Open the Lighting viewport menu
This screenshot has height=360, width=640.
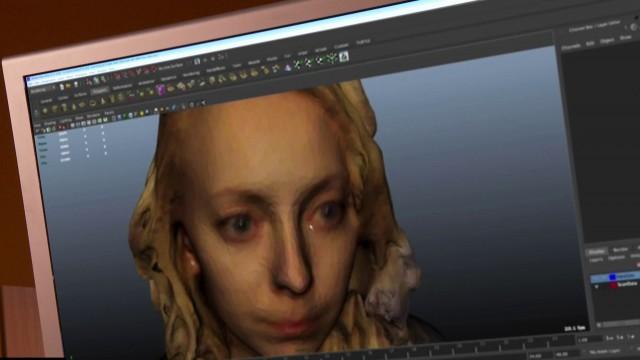[65, 120]
